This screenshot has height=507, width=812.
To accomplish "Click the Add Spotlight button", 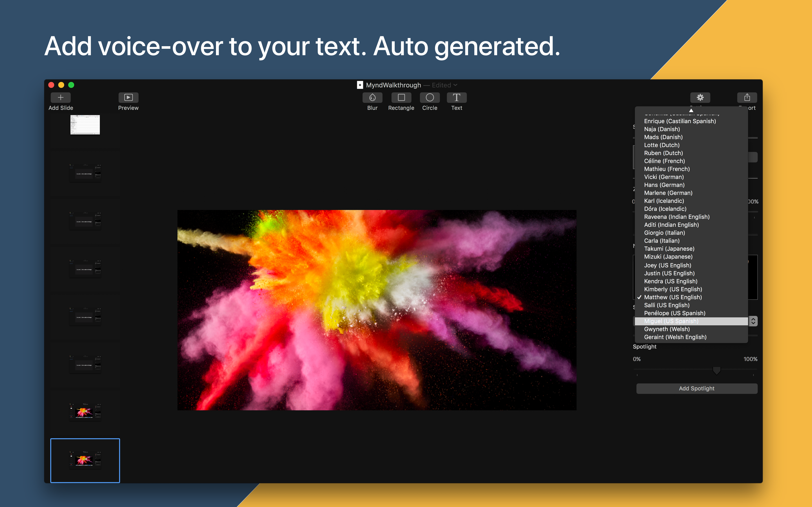I will pyautogui.click(x=697, y=388).
